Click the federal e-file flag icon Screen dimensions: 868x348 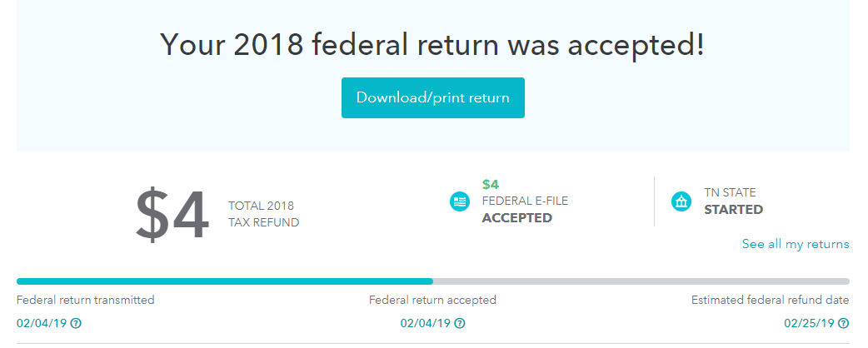coord(460,202)
